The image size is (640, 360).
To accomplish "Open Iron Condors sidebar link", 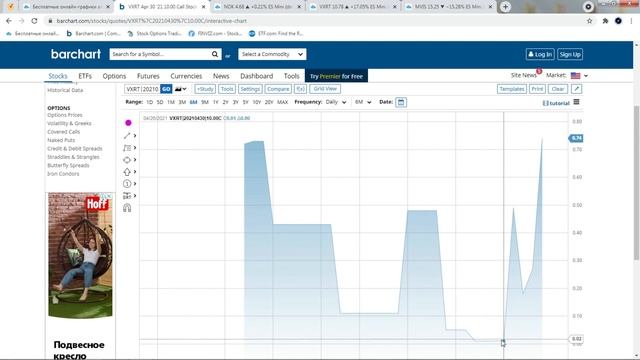I will (63, 174).
